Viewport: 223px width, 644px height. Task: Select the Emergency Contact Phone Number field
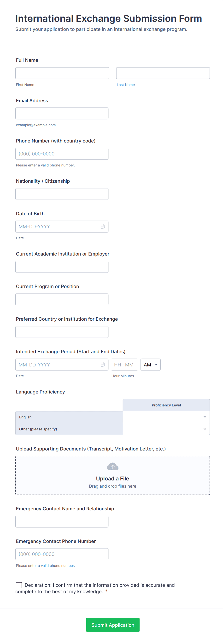tap(62, 554)
